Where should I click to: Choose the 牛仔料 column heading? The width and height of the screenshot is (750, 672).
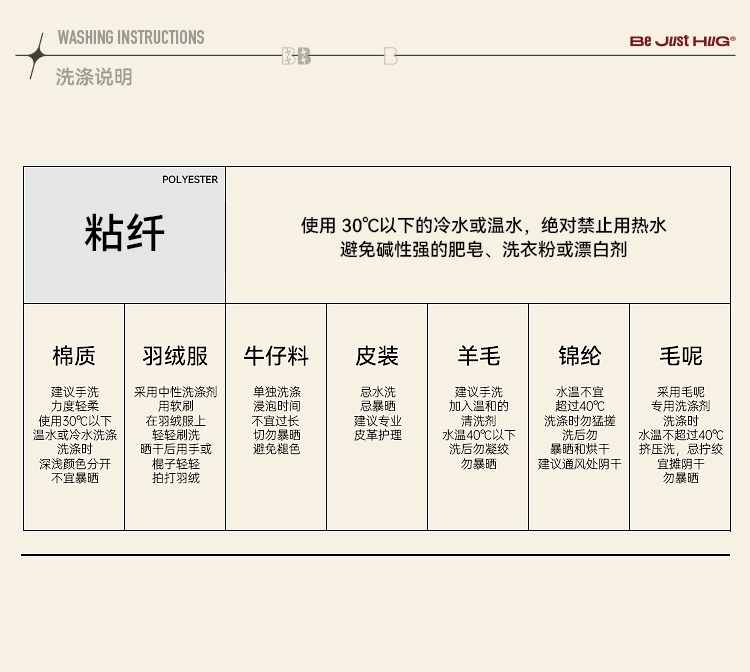point(276,356)
